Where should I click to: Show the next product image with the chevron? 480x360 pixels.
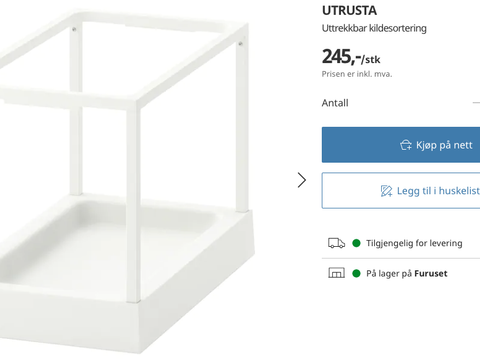click(x=302, y=180)
